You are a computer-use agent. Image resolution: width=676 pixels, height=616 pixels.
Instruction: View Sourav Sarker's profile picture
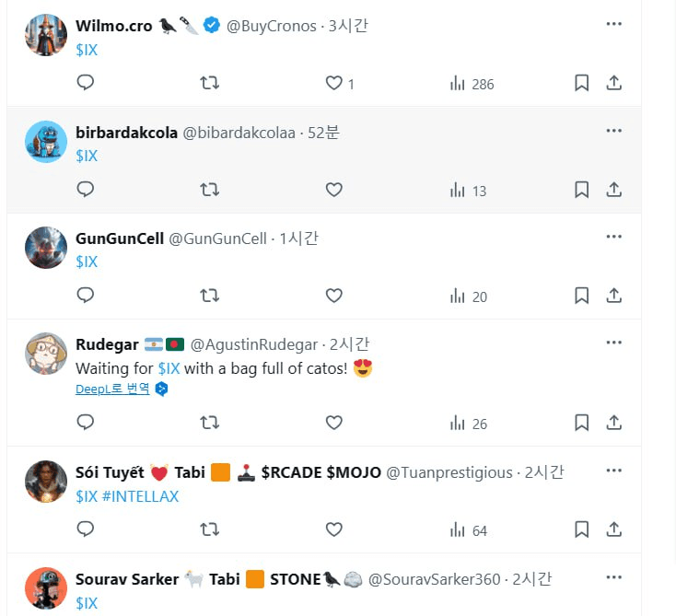(46, 588)
